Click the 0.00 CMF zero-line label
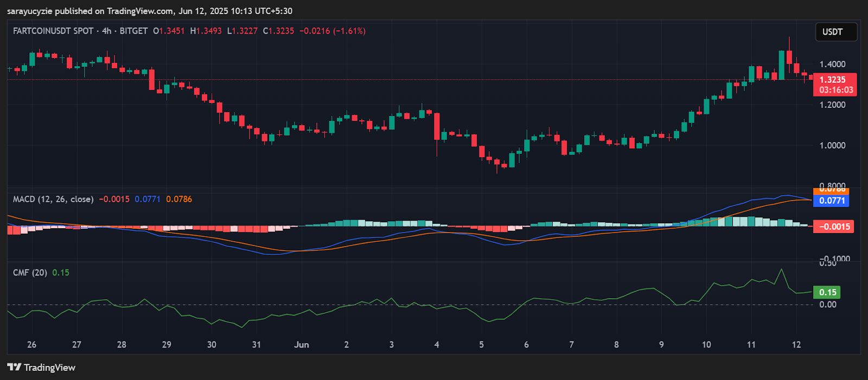 click(x=828, y=304)
